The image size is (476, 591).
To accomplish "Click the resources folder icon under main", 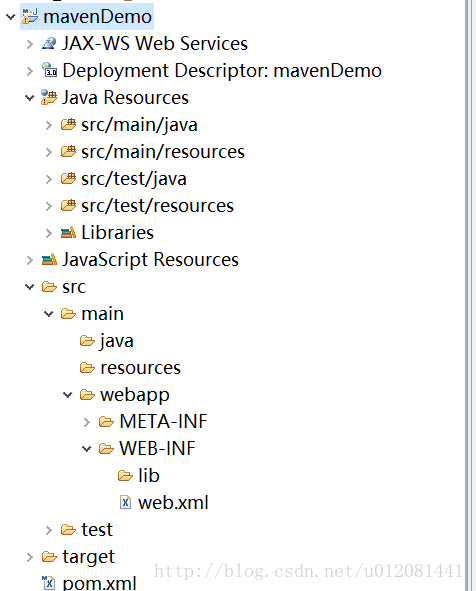I will [x=87, y=368].
